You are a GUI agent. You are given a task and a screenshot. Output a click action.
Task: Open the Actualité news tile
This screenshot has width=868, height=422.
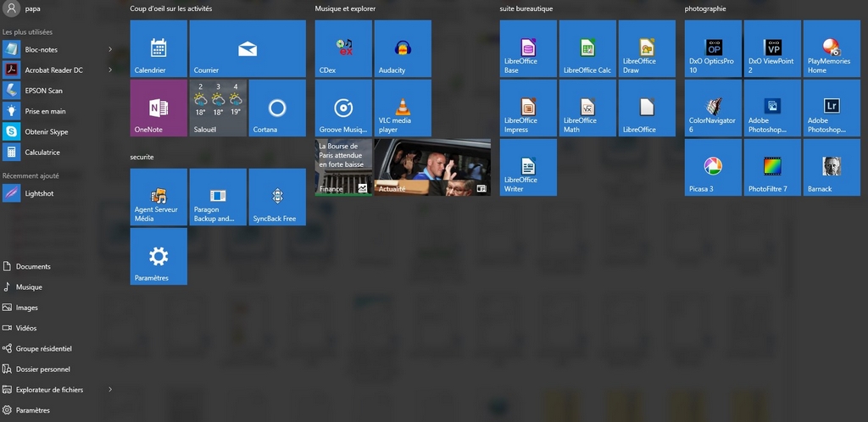click(x=432, y=167)
